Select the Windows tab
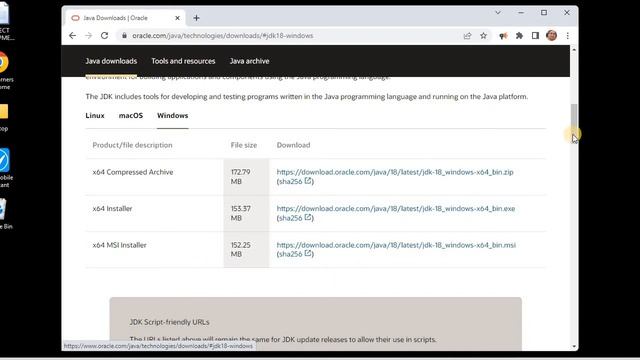 (x=173, y=116)
